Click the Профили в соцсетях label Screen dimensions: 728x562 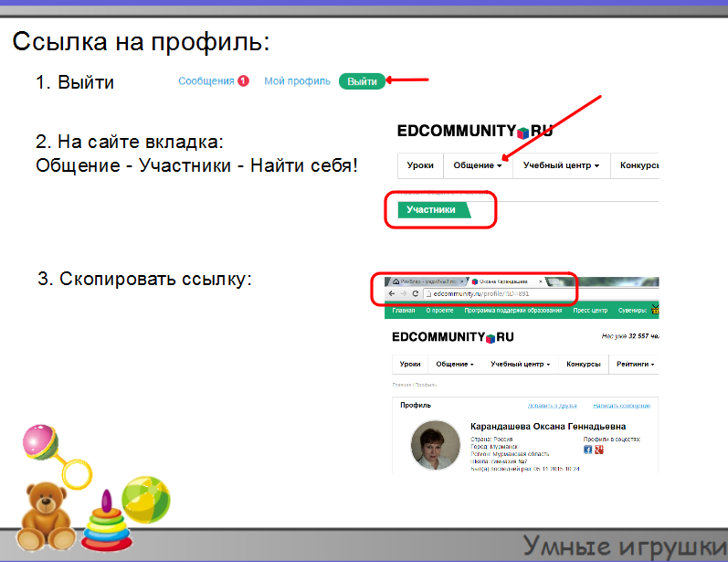611,439
